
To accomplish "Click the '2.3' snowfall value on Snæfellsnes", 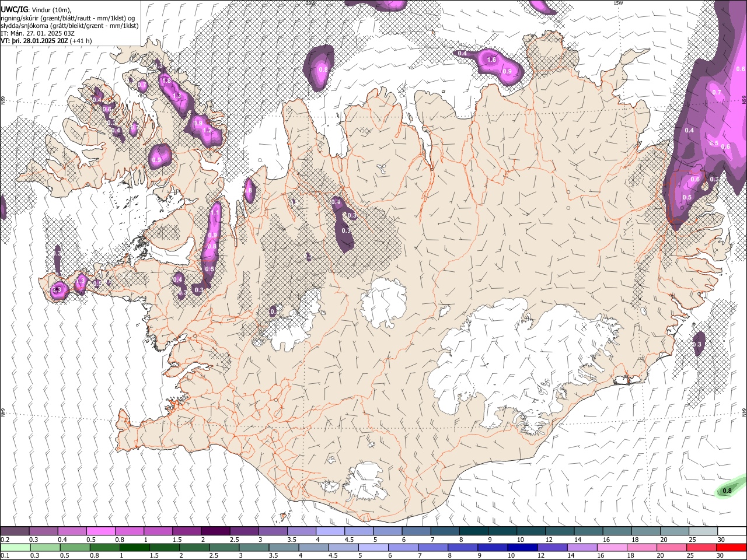I will tap(57, 290).
